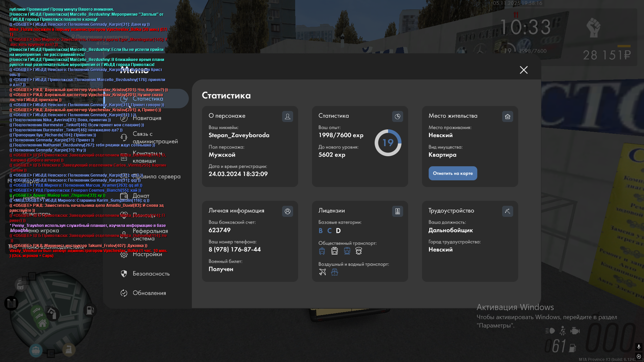Open the Навигация menu section
Image resolution: width=644 pixels, height=362 pixels.
point(147,118)
